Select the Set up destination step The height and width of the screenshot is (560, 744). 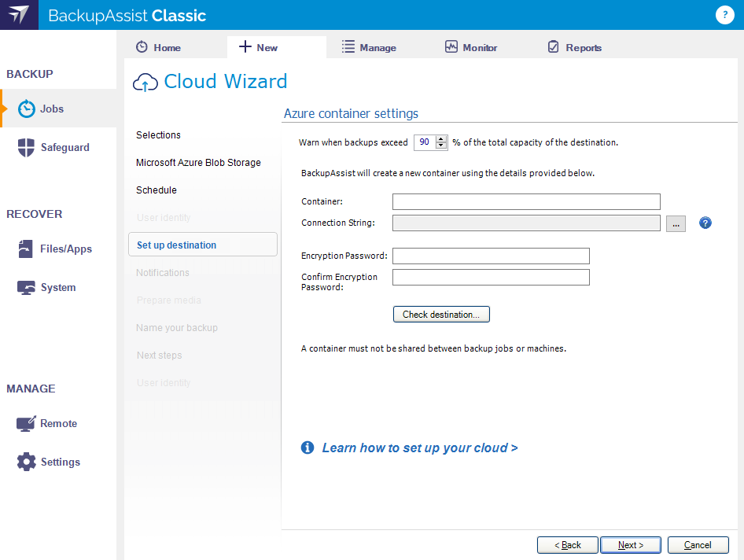(203, 245)
